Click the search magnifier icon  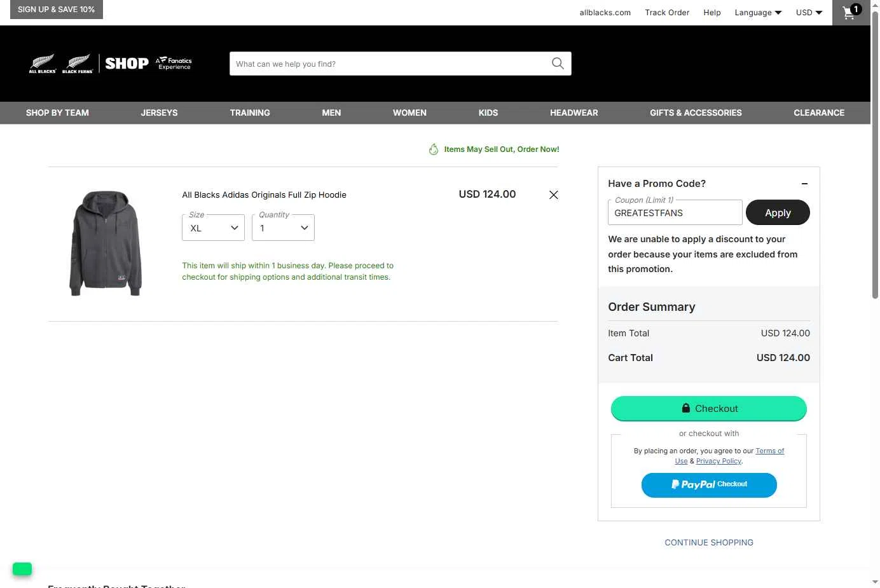(558, 64)
